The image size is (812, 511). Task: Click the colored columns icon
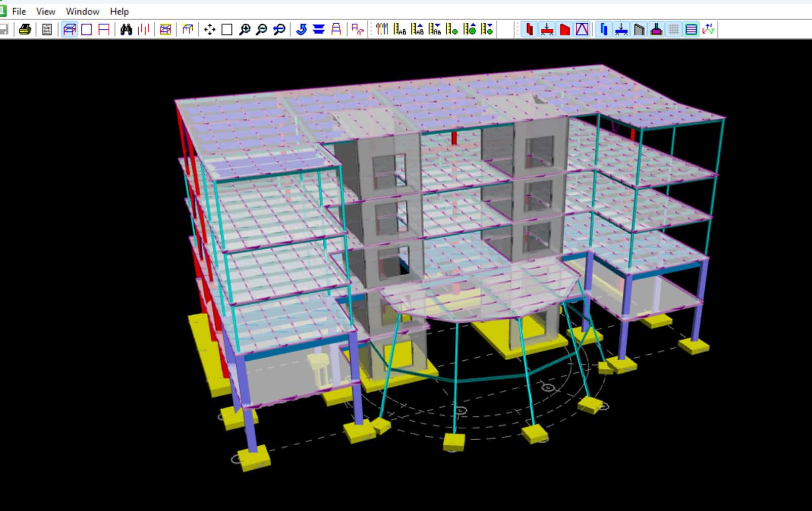[382, 29]
